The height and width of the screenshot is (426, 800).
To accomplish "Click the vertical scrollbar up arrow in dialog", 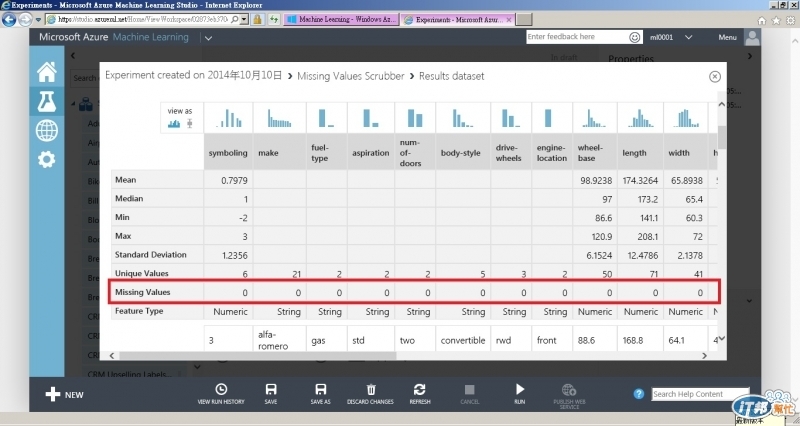I will pyautogui.click(x=721, y=105).
